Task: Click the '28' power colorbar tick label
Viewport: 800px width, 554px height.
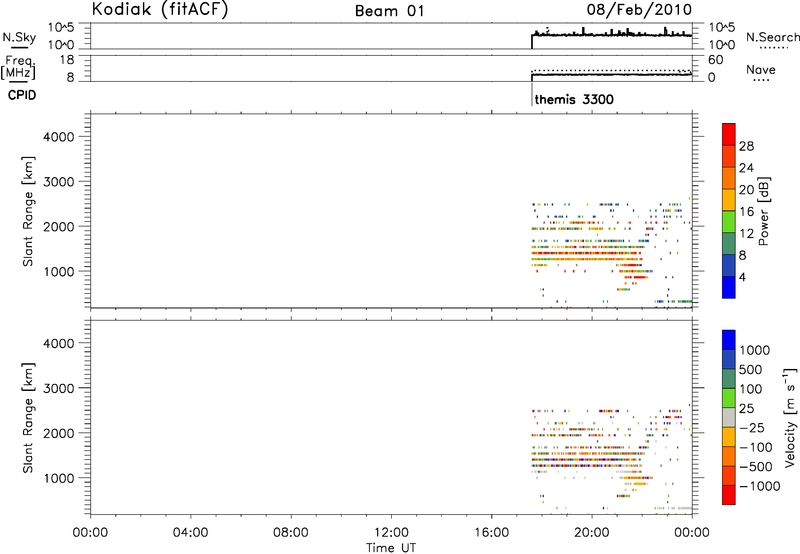Action: point(746,146)
